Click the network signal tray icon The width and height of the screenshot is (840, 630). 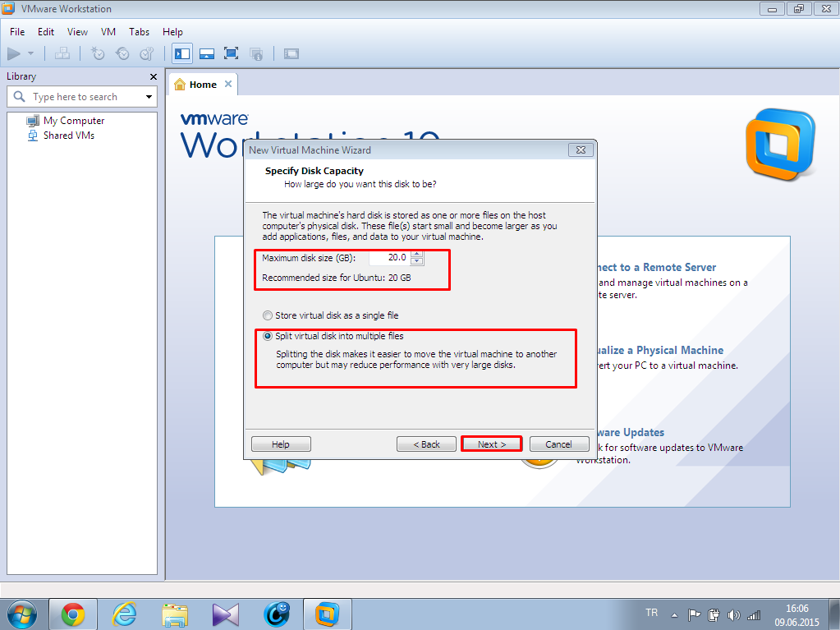point(754,615)
